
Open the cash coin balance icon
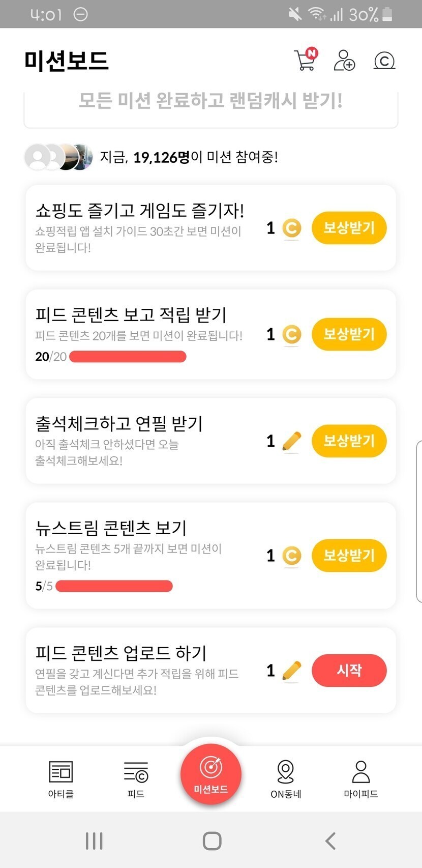pyautogui.click(x=384, y=61)
